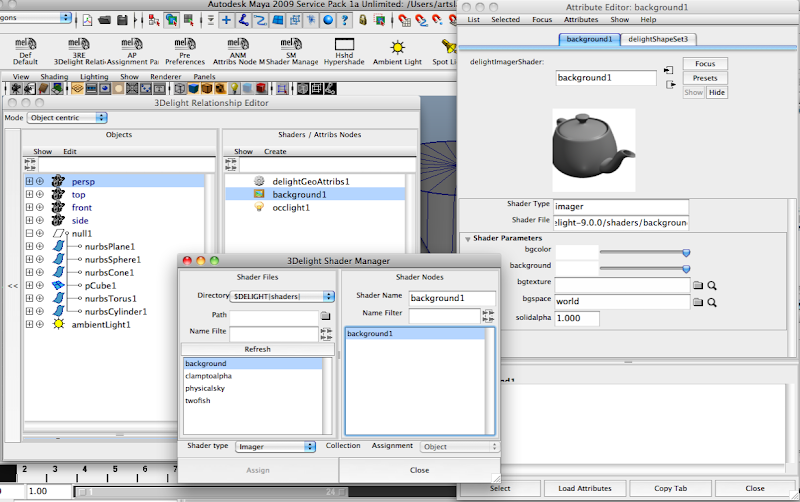The width and height of the screenshot is (800, 502).
Task: Open 3Delight Relationship Editor shelf icon (3RE)
Action: (79, 51)
